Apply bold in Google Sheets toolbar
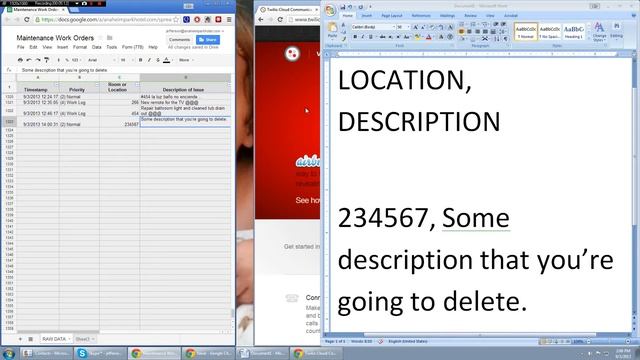Screen dimensions: 640x360 (x=140, y=60)
